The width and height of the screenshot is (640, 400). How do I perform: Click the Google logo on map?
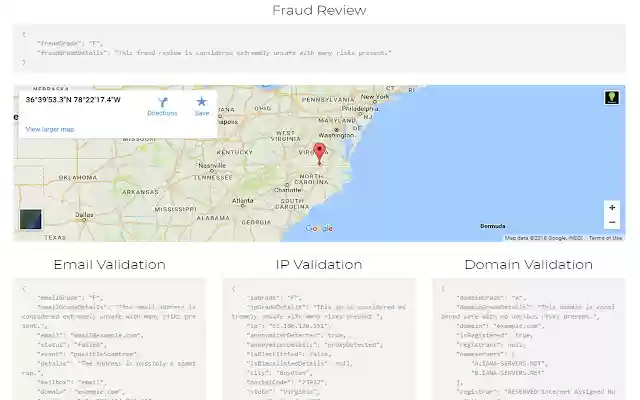point(319,228)
